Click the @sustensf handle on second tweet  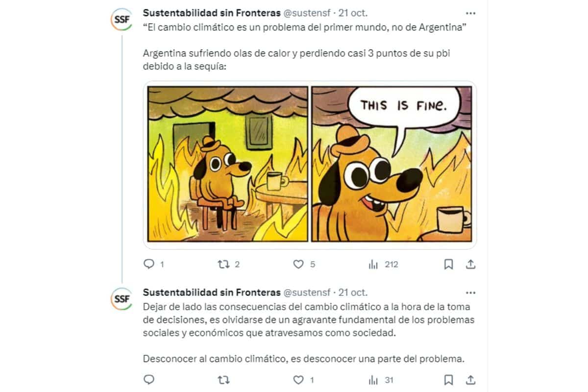[307, 293]
